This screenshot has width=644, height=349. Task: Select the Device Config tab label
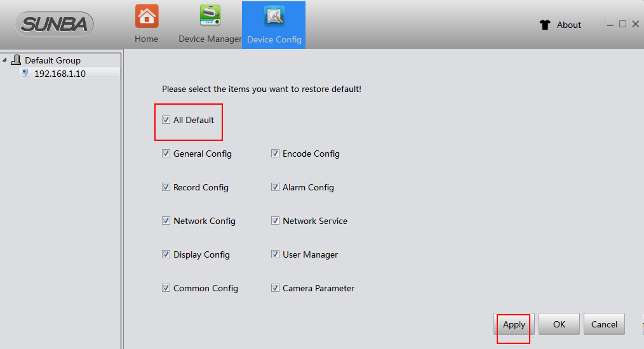click(274, 39)
